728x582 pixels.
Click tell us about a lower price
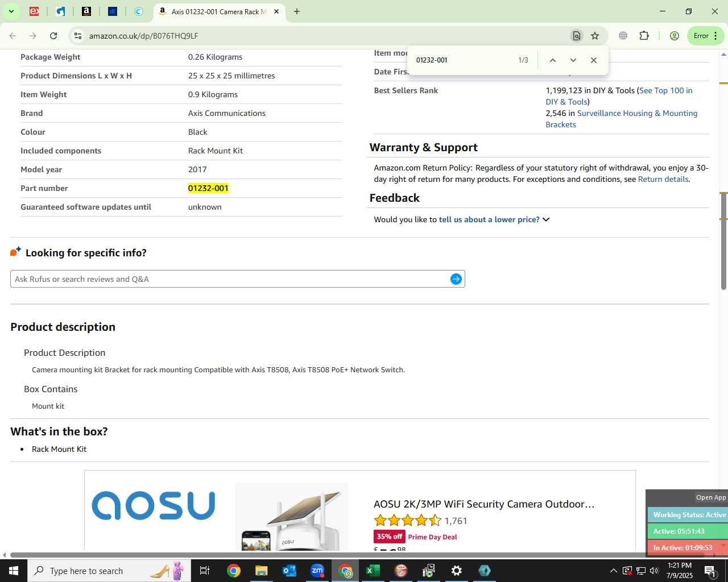489,219
